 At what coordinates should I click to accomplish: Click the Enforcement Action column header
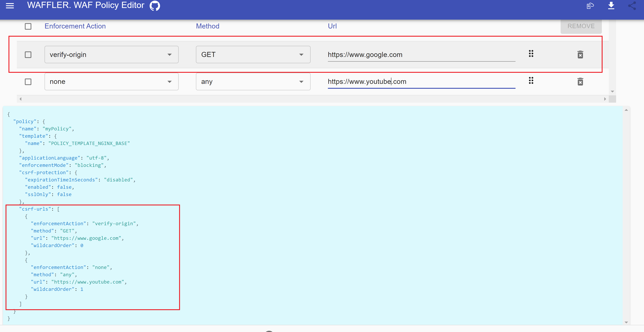tap(75, 26)
